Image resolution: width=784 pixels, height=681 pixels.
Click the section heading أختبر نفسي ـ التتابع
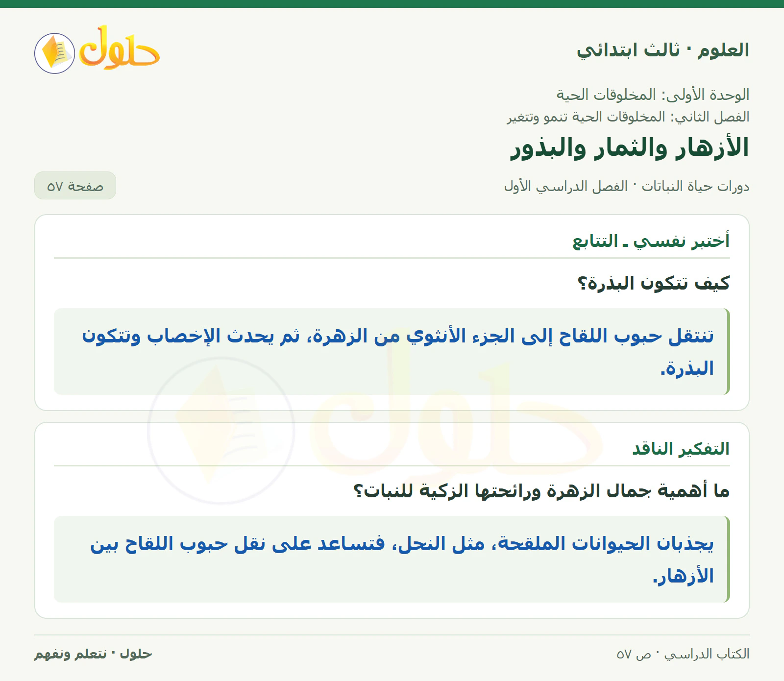[651, 241]
